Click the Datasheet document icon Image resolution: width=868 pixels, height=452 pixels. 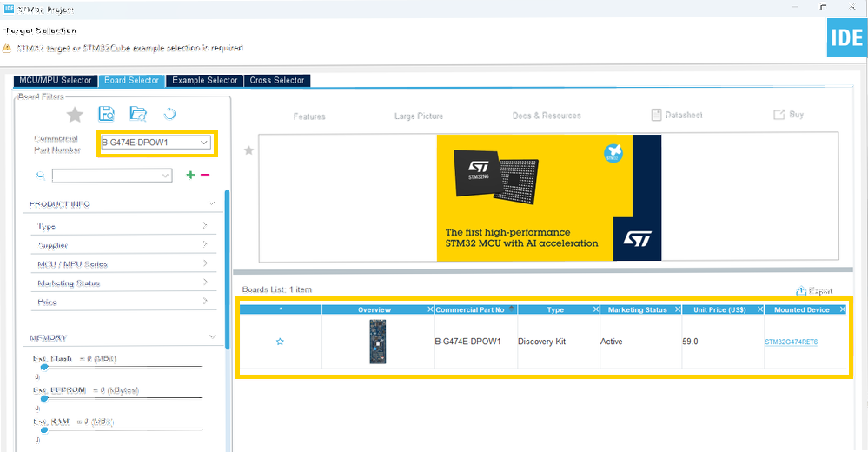[657, 116]
